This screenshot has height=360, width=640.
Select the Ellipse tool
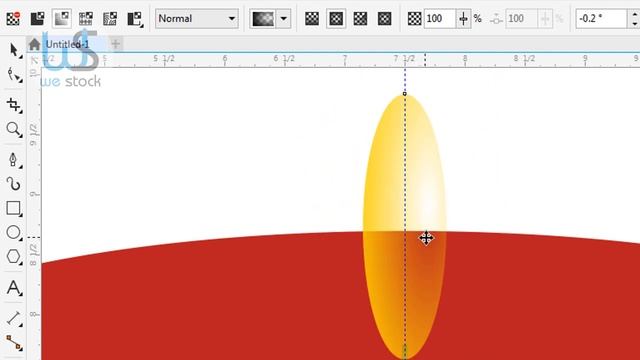(x=14, y=232)
